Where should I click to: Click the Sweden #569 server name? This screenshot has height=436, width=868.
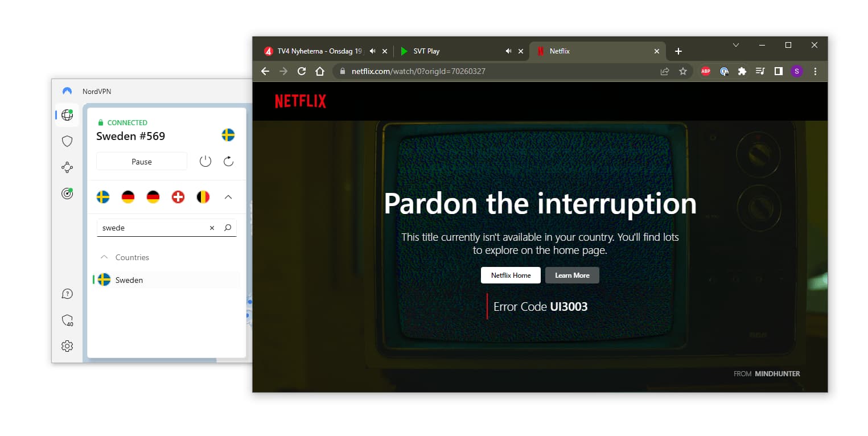pyautogui.click(x=130, y=136)
